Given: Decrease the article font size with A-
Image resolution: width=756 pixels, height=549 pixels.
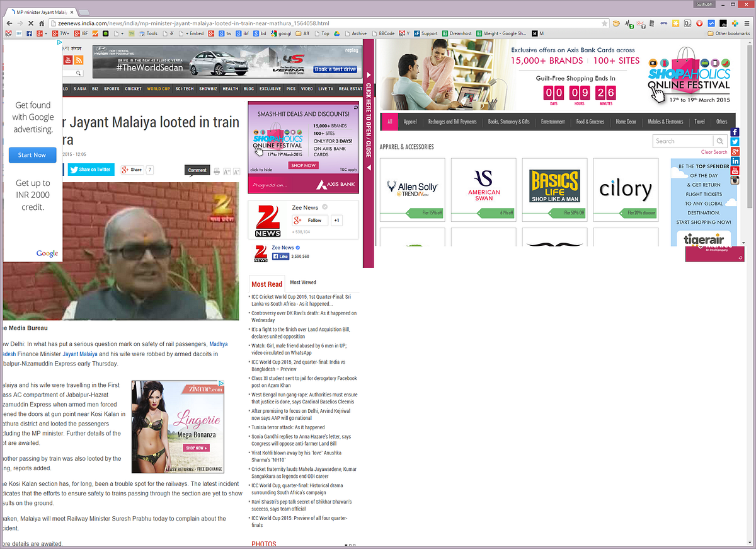Looking at the screenshot, I should (237, 171).
